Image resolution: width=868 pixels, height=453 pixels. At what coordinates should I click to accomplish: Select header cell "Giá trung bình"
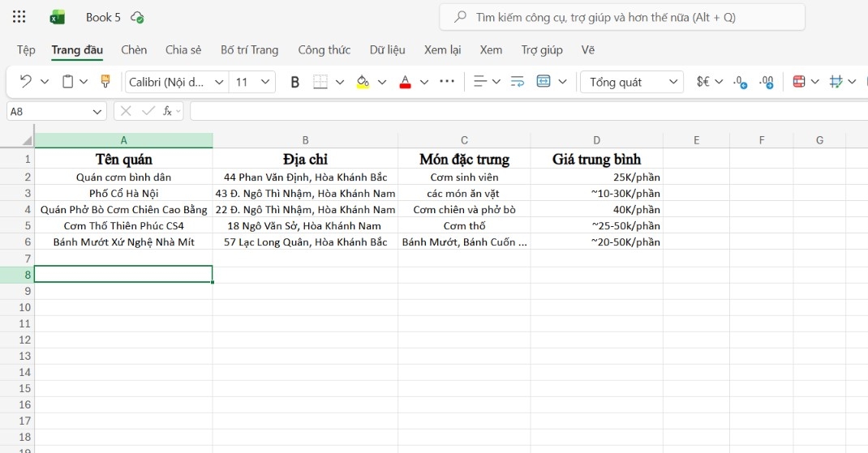(596, 160)
